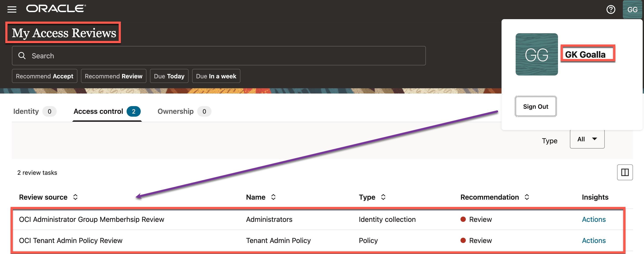
Task: Open the column layout toggle icon
Action: 625,172
